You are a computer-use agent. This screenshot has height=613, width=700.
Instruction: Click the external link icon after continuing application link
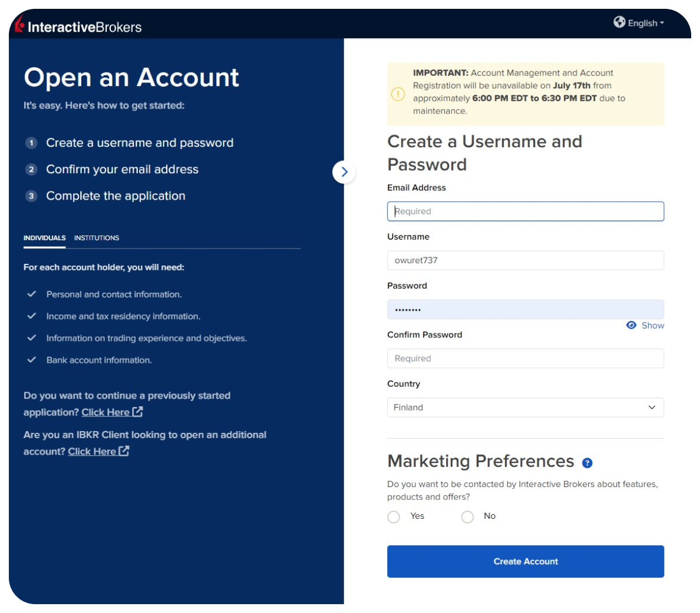[137, 412]
